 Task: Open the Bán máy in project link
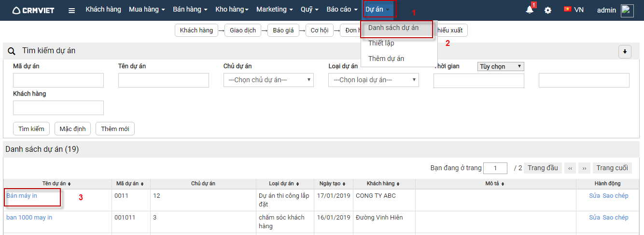point(22,196)
